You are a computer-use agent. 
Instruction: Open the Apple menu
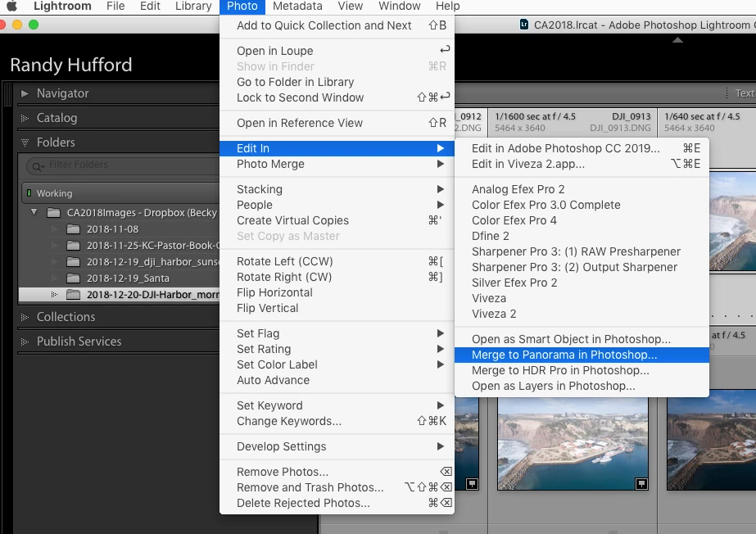click(12, 7)
